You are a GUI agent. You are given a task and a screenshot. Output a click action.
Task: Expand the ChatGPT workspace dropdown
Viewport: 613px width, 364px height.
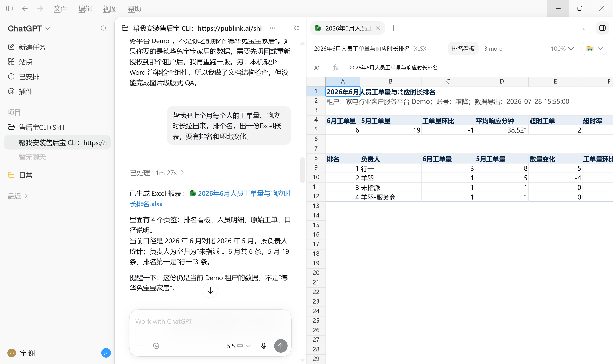pos(29,29)
